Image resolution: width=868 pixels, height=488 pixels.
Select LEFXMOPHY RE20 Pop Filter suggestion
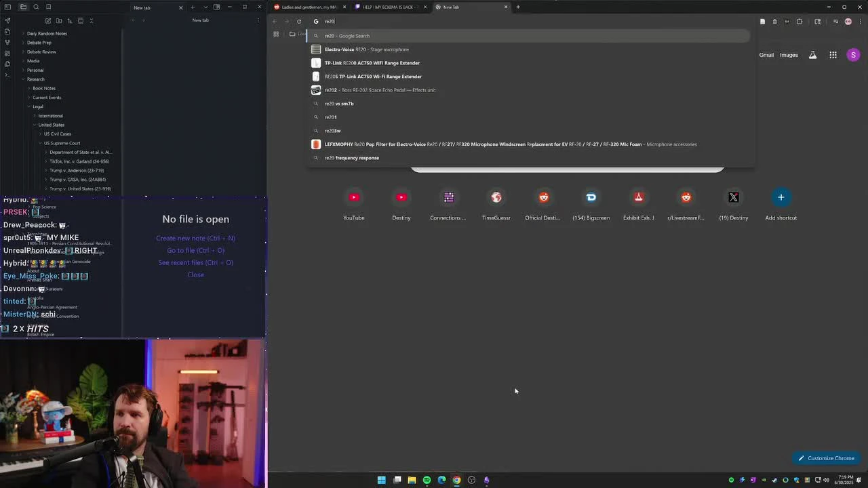[x=529, y=144]
